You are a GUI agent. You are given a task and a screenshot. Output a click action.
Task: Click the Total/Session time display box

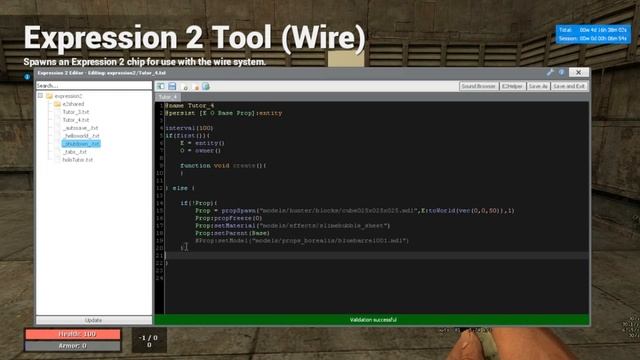593,34
